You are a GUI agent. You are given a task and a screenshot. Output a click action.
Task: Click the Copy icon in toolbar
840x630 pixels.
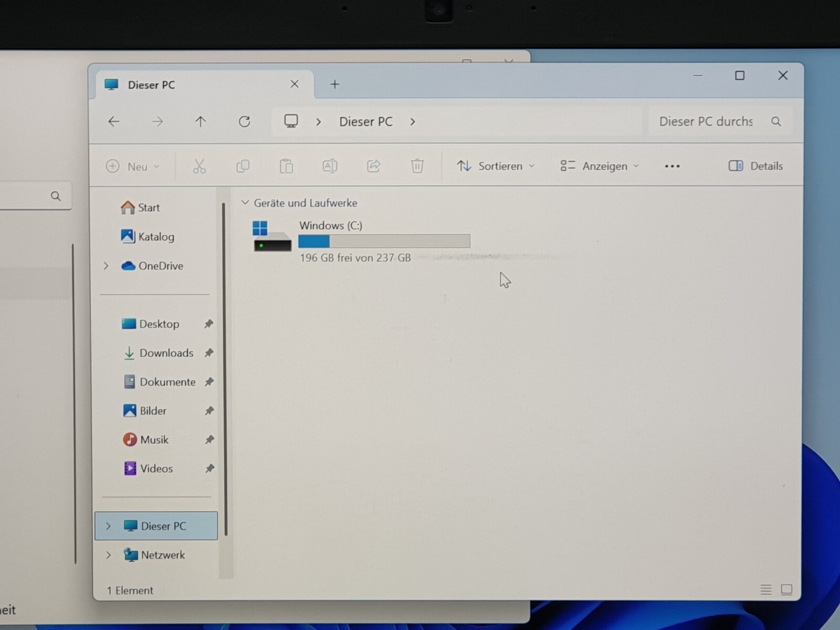point(243,166)
